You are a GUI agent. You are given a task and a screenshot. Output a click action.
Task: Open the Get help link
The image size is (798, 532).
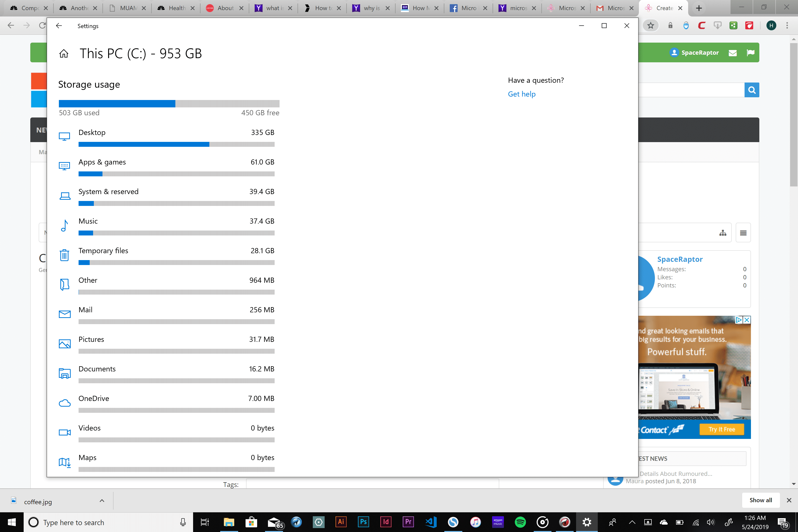521,94
